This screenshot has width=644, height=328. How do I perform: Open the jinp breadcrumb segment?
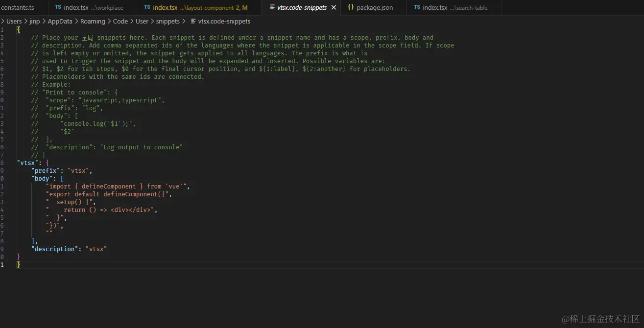[x=35, y=22]
